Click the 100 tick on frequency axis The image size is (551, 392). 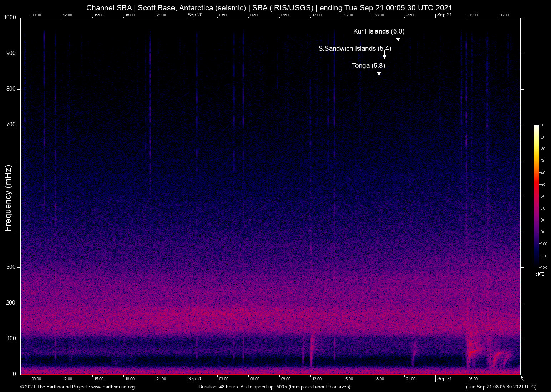click(11, 338)
